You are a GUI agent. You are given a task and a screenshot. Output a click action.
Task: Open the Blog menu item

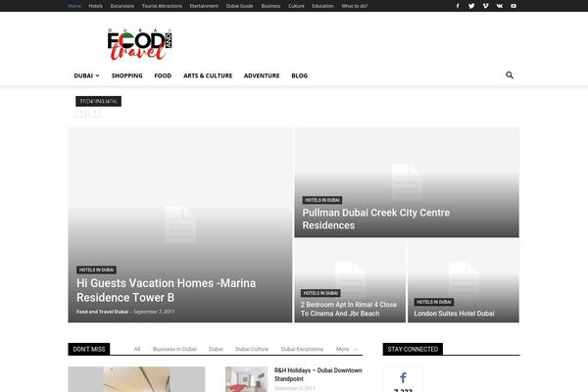(299, 75)
